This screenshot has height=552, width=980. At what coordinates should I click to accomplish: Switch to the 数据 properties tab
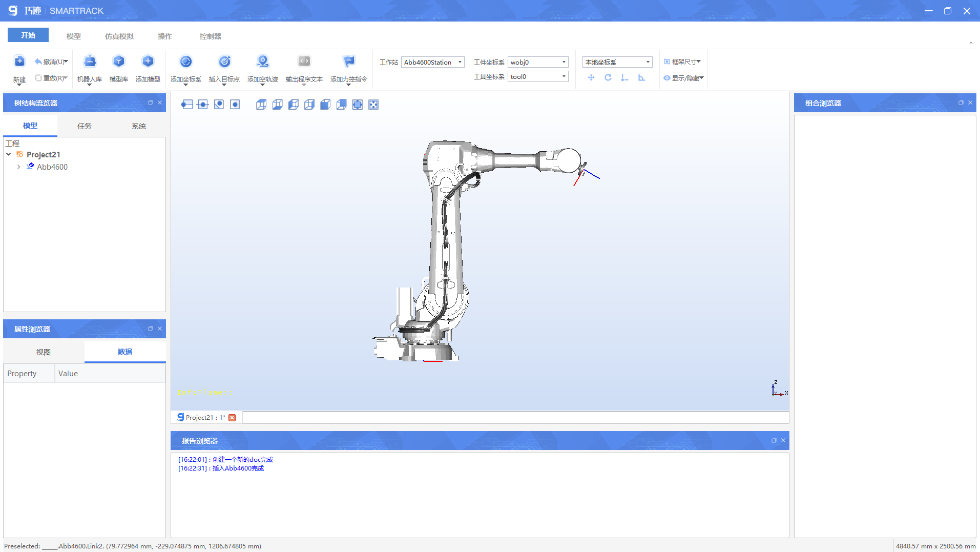point(125,352)
